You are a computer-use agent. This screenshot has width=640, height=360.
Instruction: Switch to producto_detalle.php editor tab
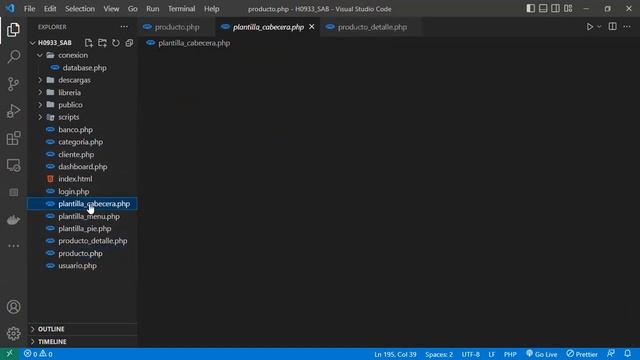(371, 27)
